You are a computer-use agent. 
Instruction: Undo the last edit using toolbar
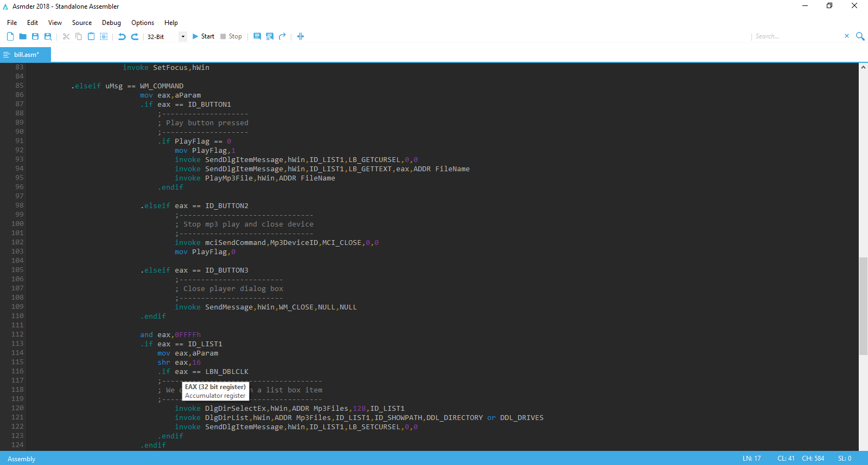pos(122,36)
